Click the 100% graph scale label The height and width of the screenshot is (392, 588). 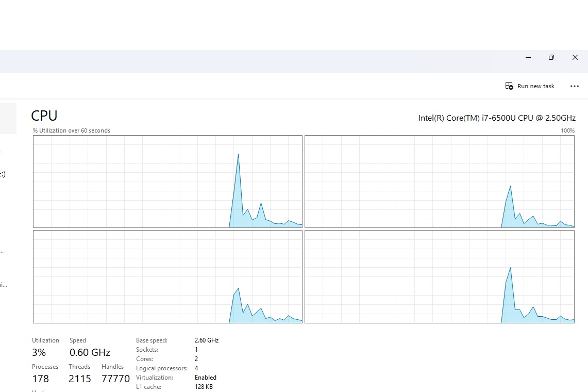point(567,130)
